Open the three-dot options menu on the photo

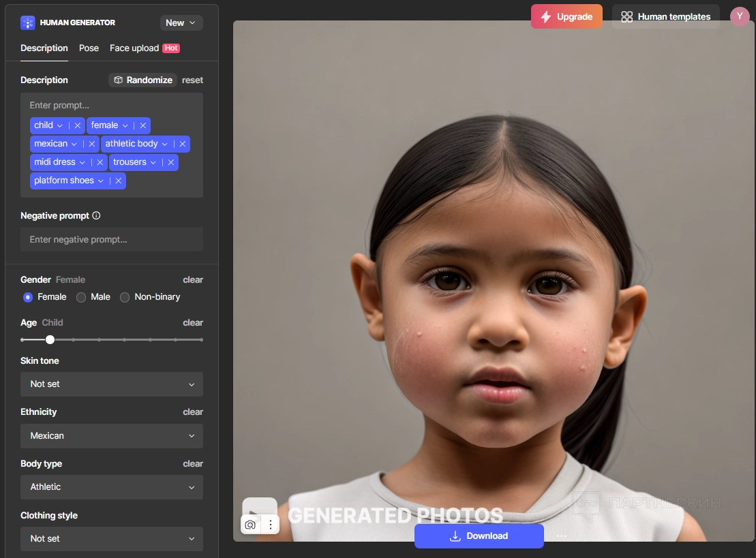[271, 525]
